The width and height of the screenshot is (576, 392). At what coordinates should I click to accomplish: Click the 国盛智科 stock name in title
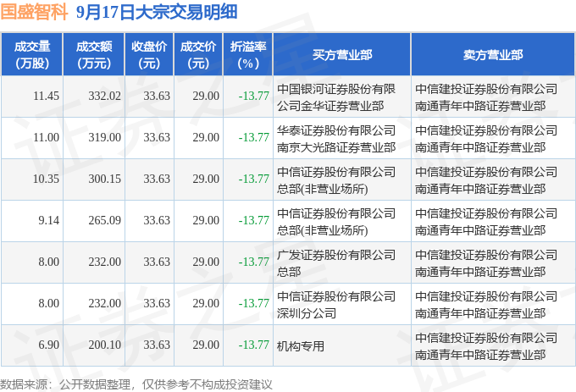(33, 13)
